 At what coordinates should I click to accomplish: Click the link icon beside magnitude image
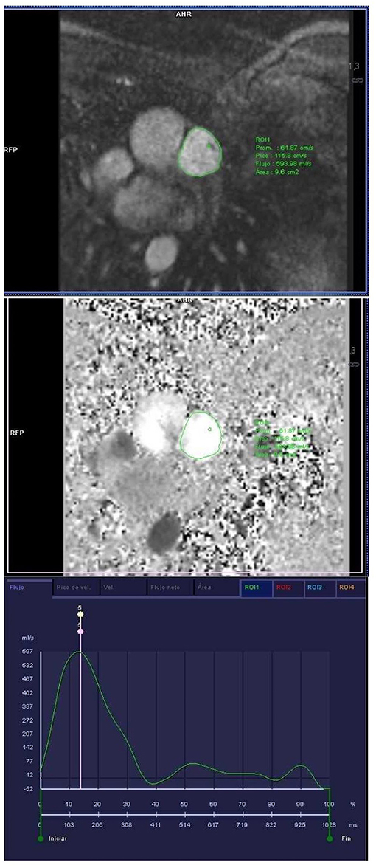[x=355, y=80]
